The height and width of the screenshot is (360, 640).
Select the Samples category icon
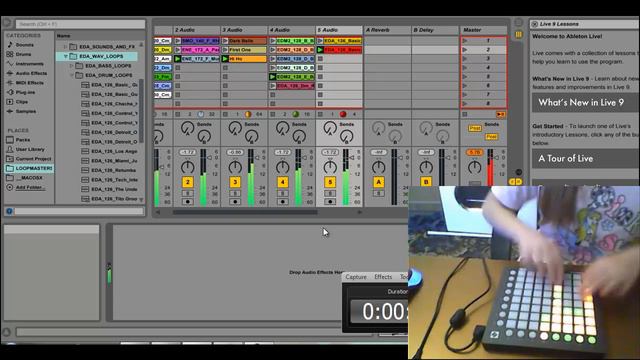point(10,111)
